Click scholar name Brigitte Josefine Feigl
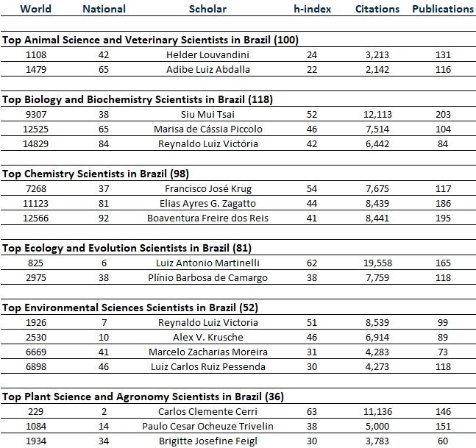 point(208,441)
